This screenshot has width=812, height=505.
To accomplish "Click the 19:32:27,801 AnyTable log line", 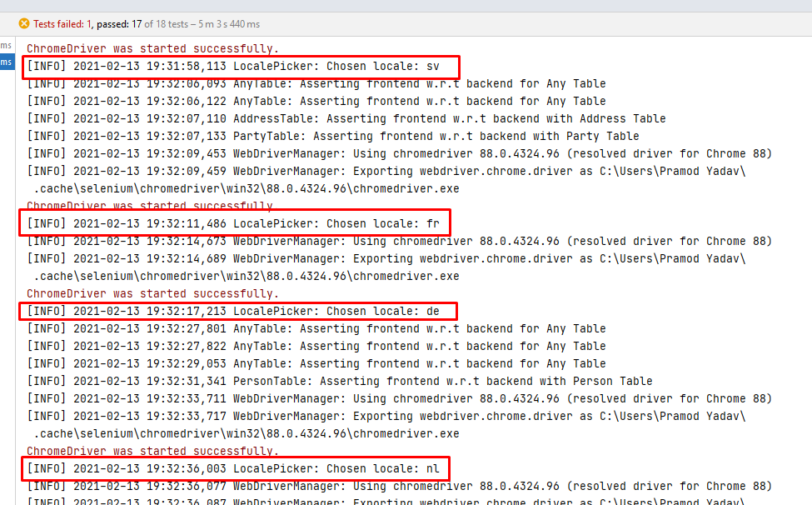I will pyautogui.click(x=316, y=329).
